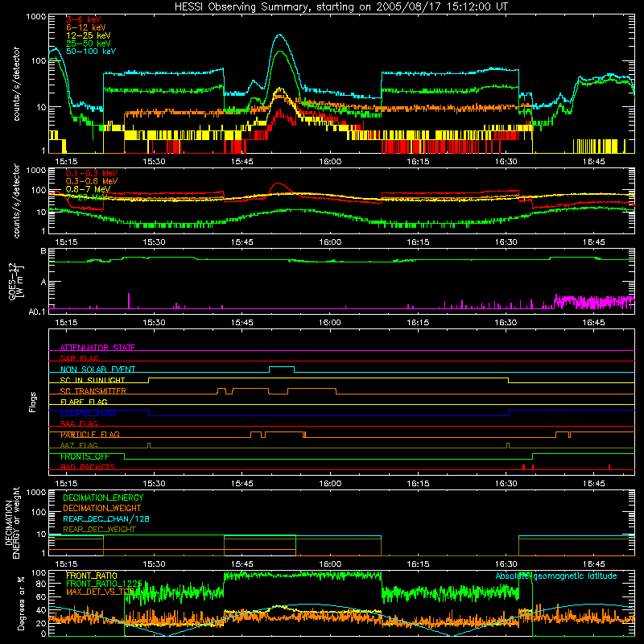Click the GOES-12 [W m-2] axis title
This screenshot has height=644, width=644.
coord(16,281)
